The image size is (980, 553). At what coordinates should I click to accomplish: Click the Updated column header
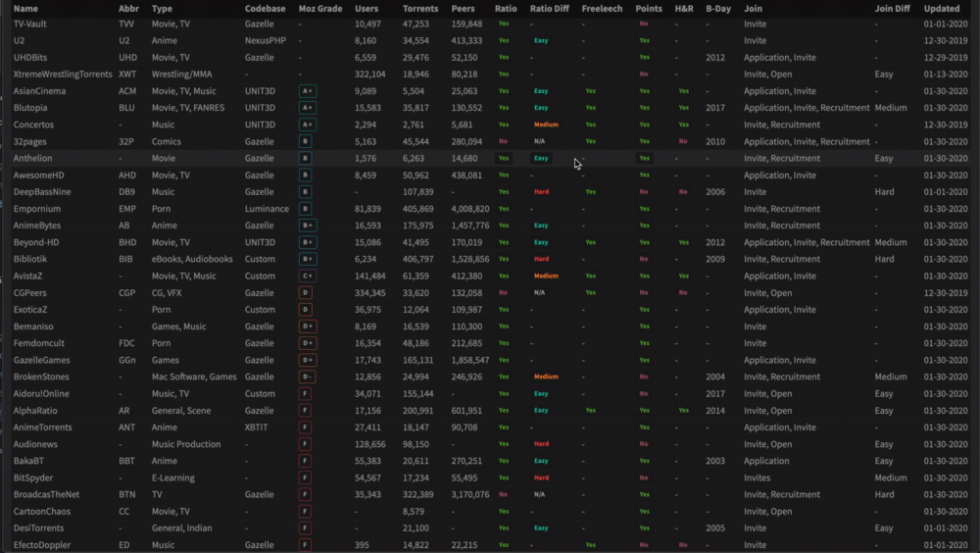(x=941, y=9)
